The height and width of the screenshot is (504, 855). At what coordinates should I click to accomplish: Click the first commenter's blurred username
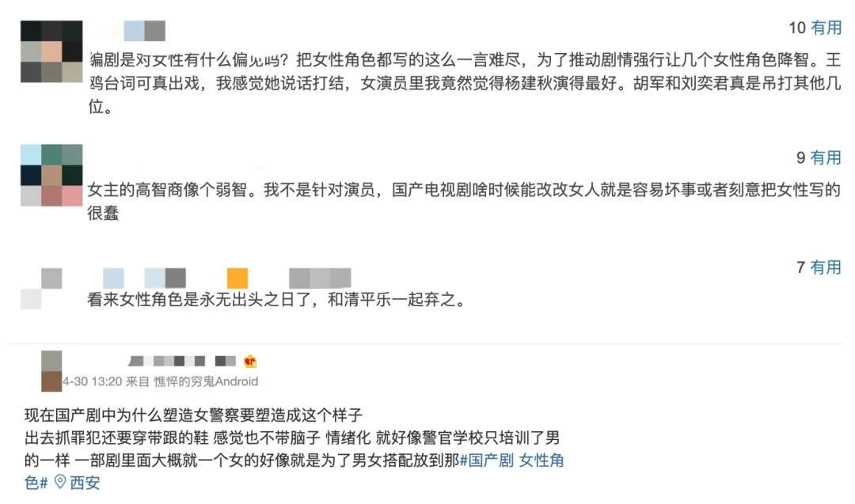(x=133, y=31)
